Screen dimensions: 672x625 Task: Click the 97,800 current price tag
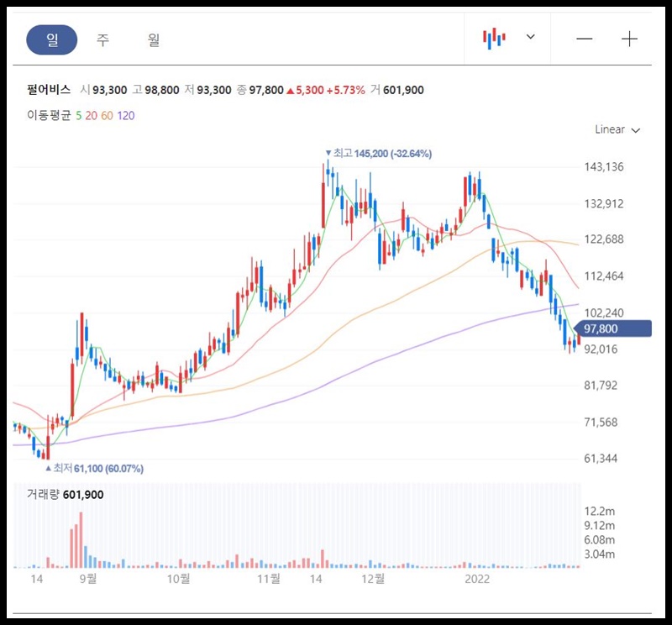click(x=612, y=328)
